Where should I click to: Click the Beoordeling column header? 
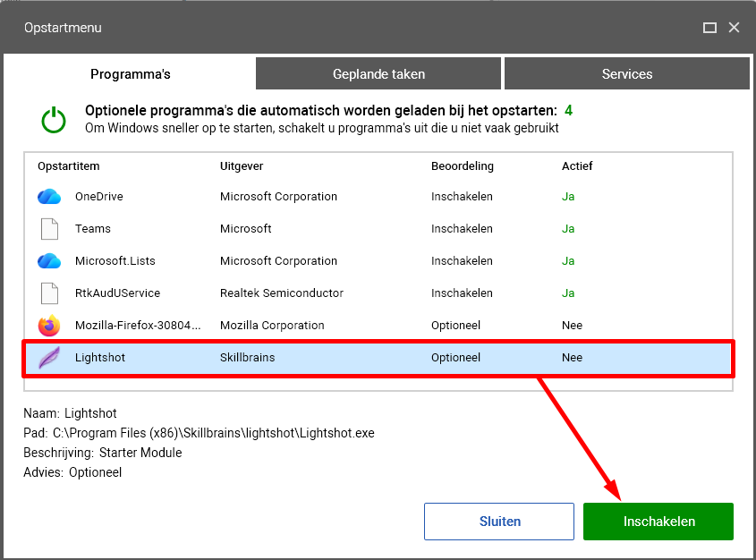463,166
